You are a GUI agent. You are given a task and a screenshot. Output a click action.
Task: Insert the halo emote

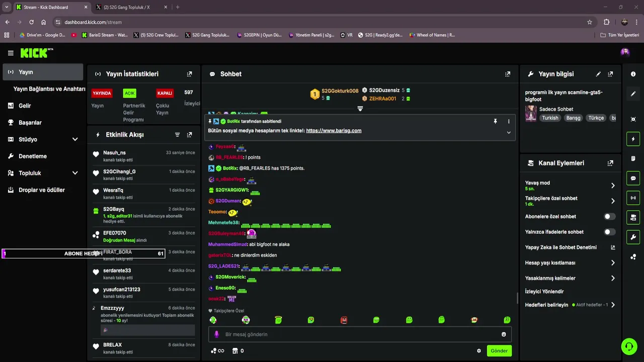point(278,320)
